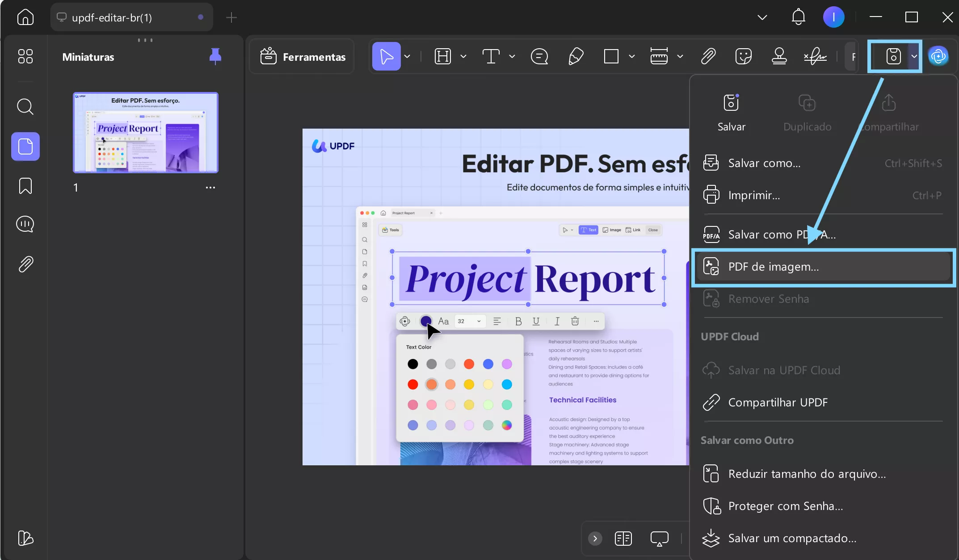The width and height of the screenshot is (959, 560).
Task: Open the Ferramentas tools menu
Action: [303, 57]
